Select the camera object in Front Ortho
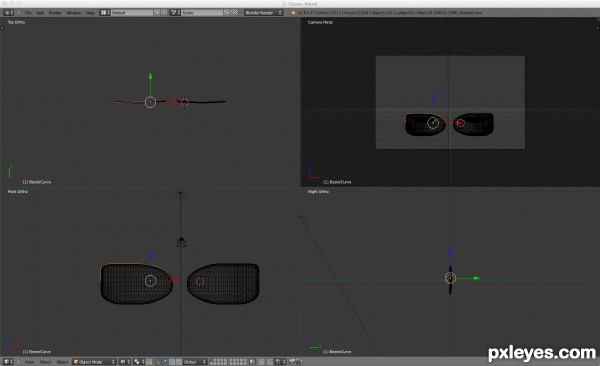The width and height of the screenshot is (600, 366). 181,242
